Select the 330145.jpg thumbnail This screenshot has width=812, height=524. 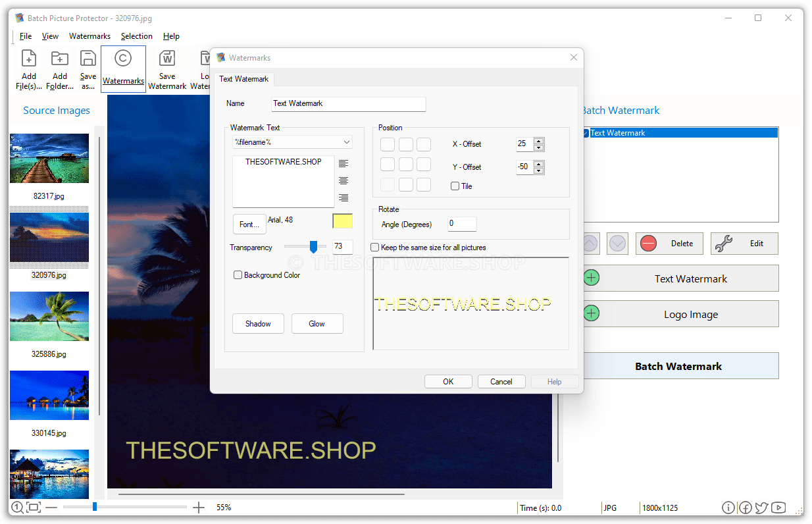click(x=49, y=396)
